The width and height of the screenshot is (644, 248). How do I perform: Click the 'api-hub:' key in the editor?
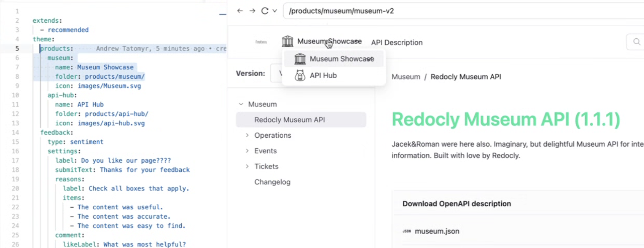[62, 95]
